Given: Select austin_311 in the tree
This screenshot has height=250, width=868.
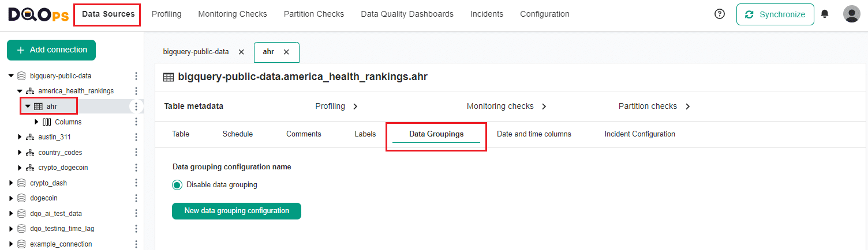Looking at the screenshot, I should [x=55, y=137].
